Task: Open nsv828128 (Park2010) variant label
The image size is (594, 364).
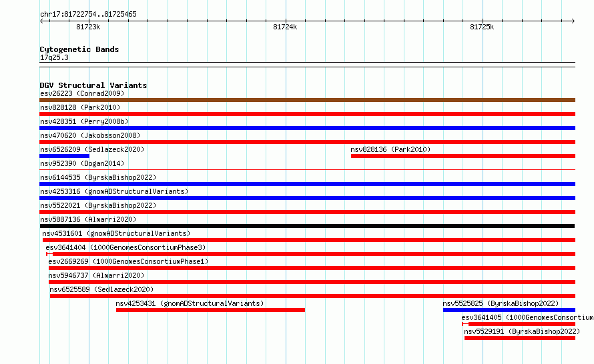Action: point(80,107)
